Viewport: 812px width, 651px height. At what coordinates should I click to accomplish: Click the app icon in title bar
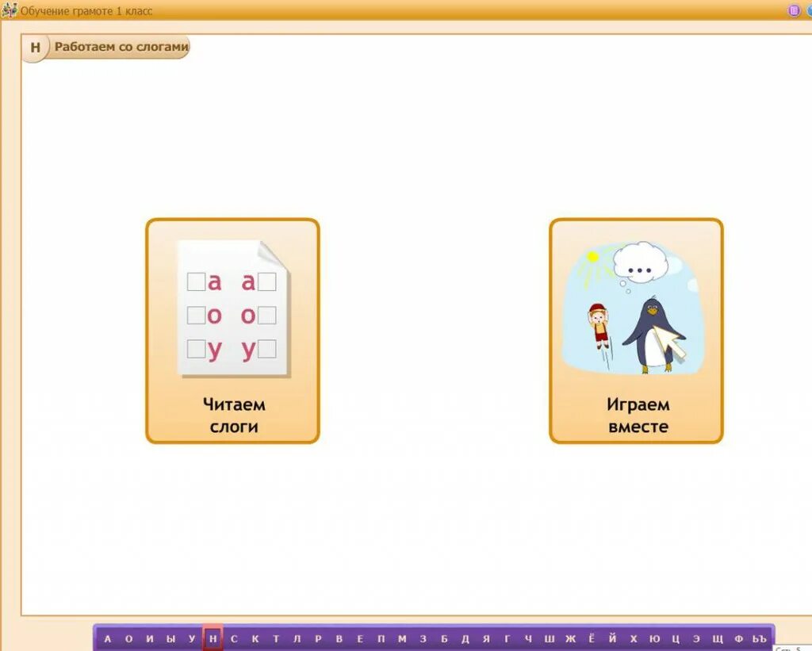click(10, 10)
